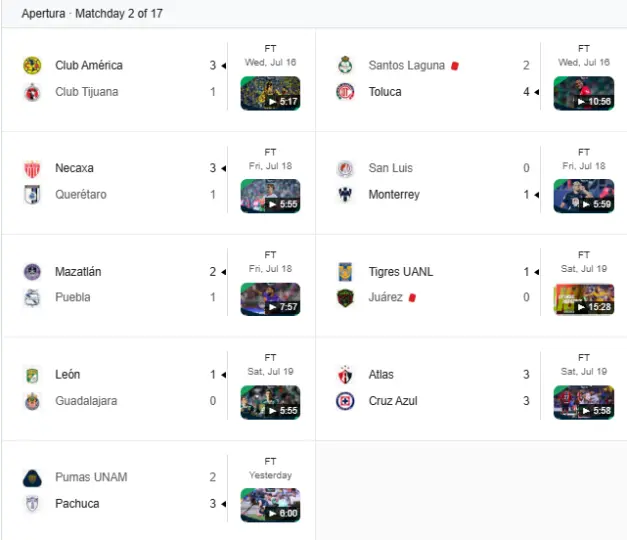Click the Pumas UNAM crest
The width and height of the screenshot is (627, 540).
tap(32, 478)
